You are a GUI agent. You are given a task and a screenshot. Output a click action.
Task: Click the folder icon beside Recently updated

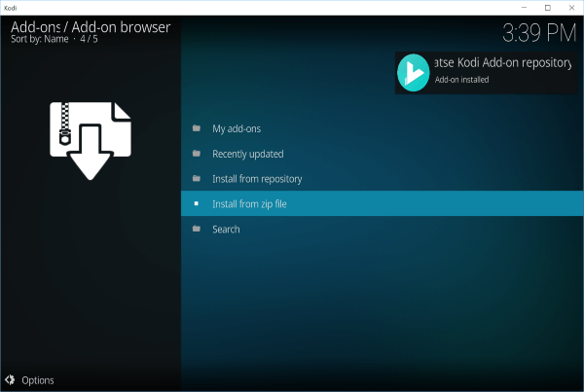coord(196,154)
